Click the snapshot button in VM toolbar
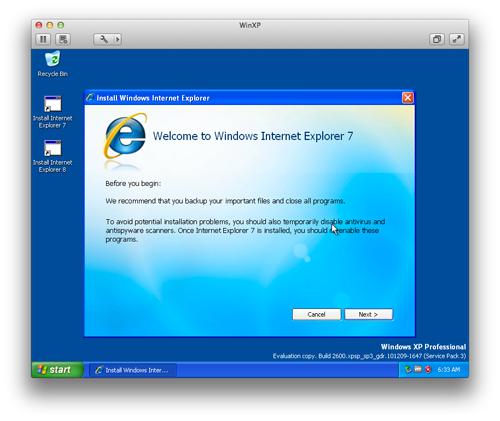Viewport: 500px width, 421px height. coord(63,39)
